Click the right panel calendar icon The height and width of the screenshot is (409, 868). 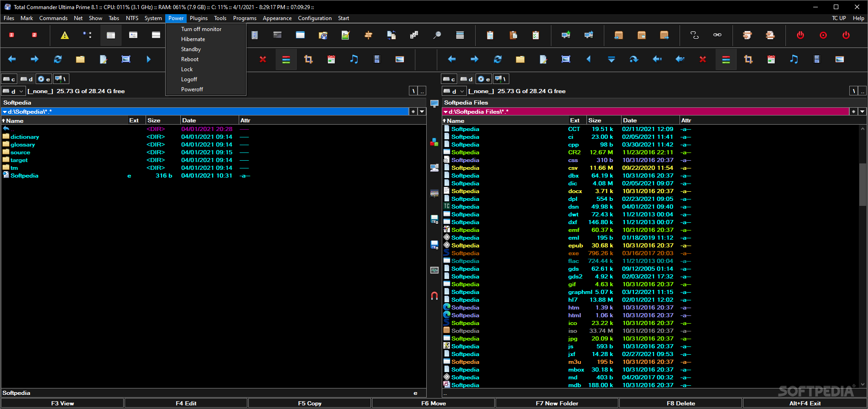(771, 59)
